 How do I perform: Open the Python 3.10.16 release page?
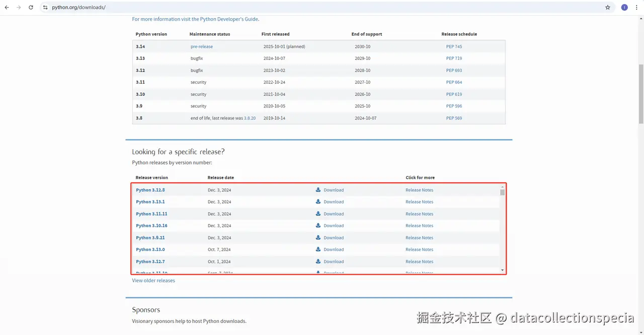151,226
